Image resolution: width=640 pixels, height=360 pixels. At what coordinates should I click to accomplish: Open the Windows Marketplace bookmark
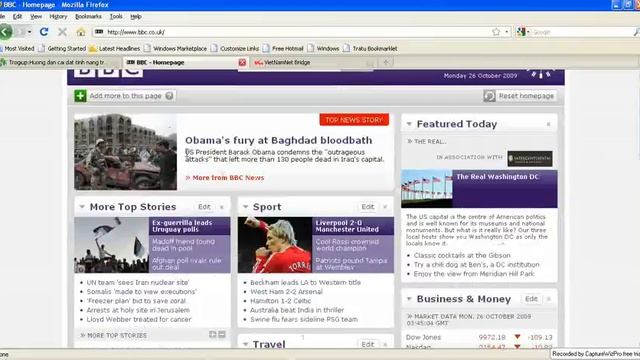click(176, 49)
